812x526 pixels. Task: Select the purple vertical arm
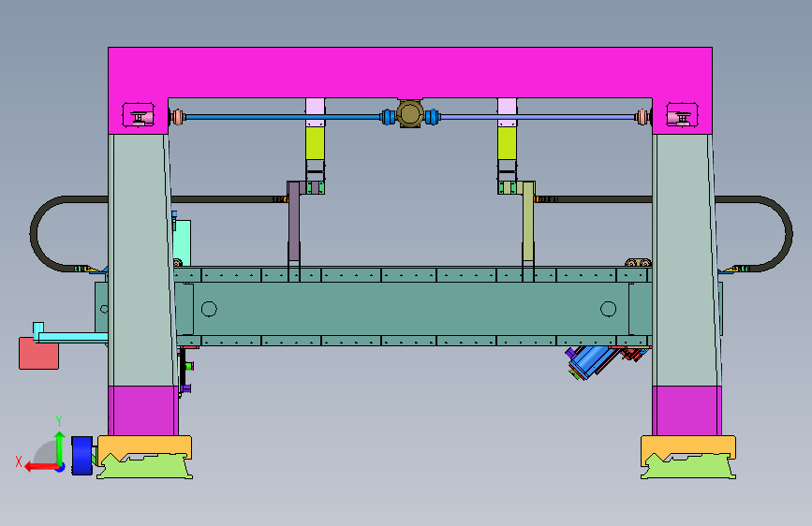[x=294, y=221]
